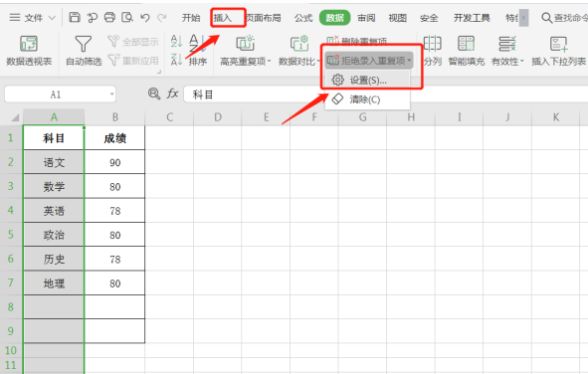Open the 数据透视表 pivot table tool

29,51
